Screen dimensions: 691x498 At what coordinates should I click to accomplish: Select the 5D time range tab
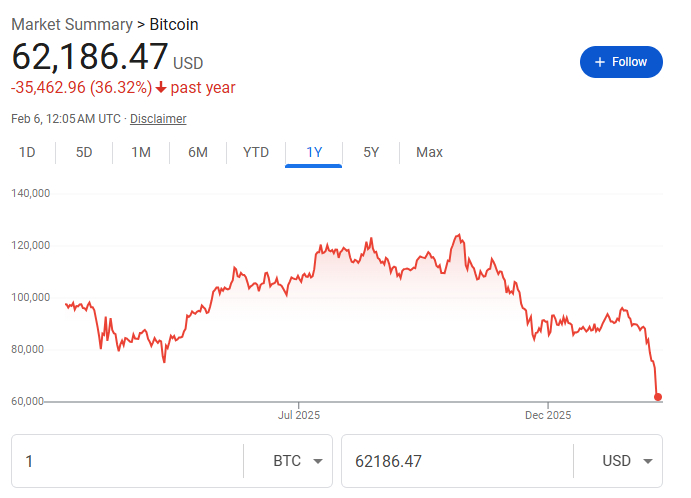84,153
